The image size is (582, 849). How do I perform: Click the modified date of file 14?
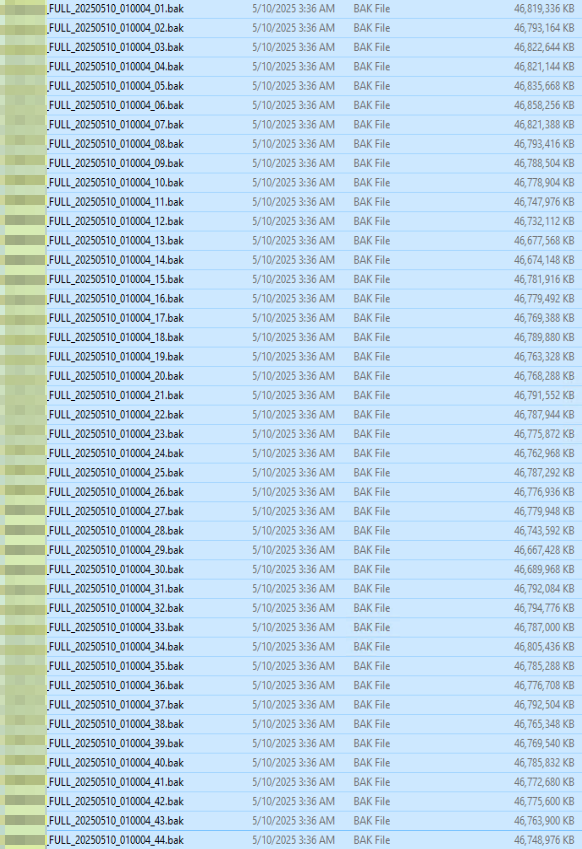click(x=293, y=260)
